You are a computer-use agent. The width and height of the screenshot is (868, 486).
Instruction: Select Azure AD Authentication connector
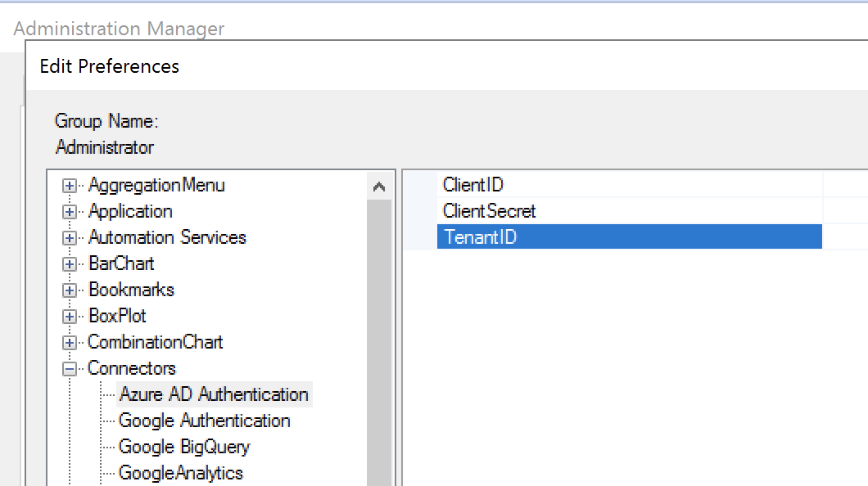pos(215,394)
